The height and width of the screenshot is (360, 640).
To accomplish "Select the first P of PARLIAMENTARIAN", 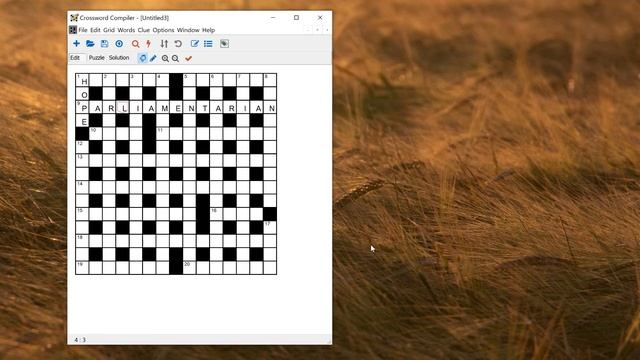I will point(82,107).
